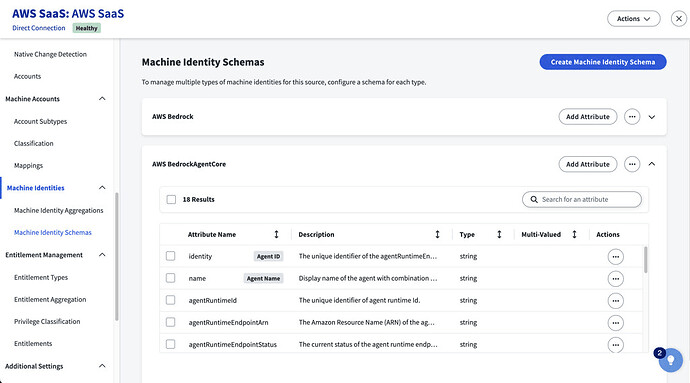Add Attribute to AWS BedrockAgentCore schema
The image size is (690, 383).
587,164
